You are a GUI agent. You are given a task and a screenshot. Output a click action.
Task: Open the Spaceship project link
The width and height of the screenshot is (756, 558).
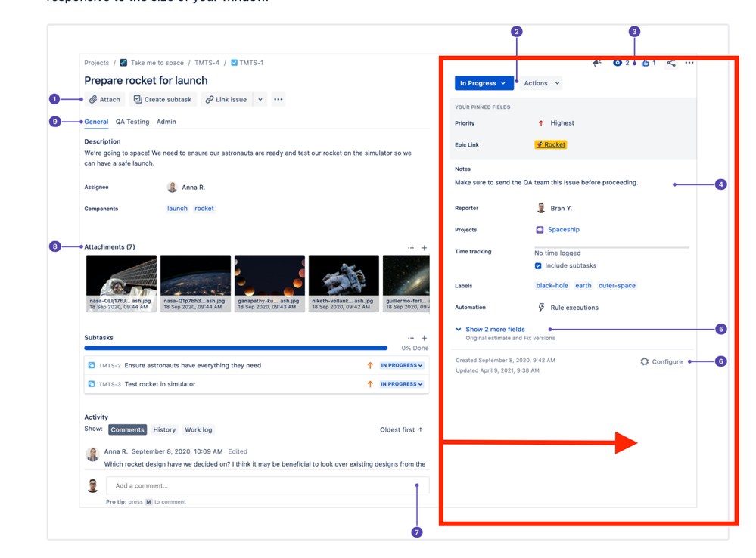pos(563,230)
